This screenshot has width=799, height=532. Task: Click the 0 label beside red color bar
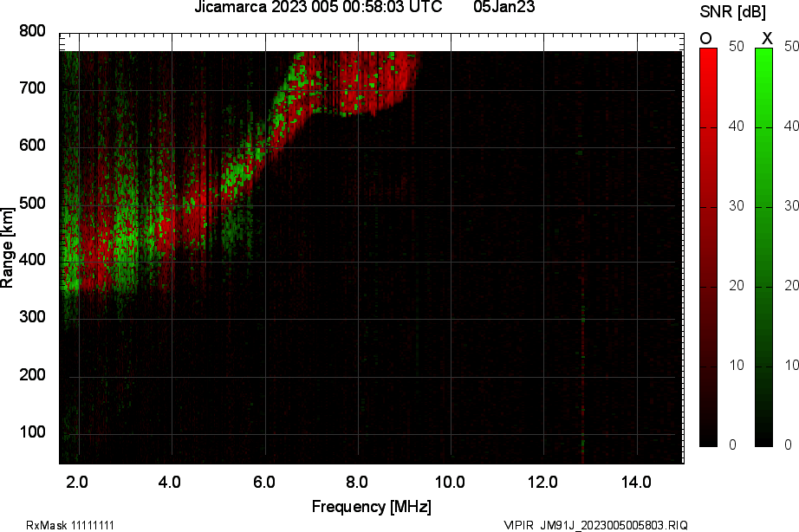[733, 444]
